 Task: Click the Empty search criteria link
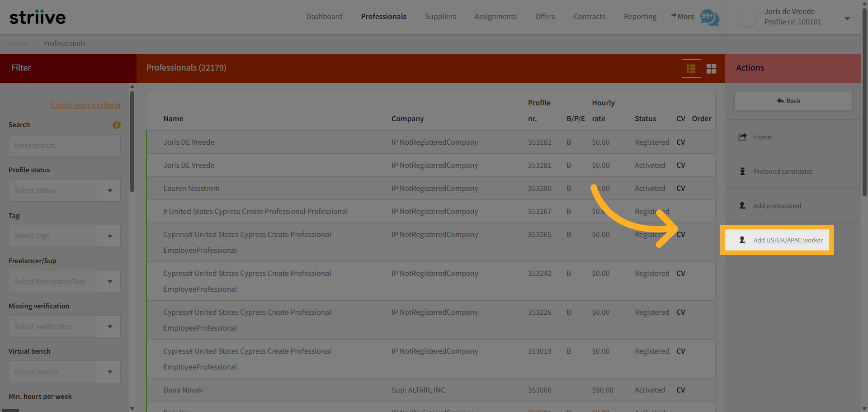(x=85, y=105)
